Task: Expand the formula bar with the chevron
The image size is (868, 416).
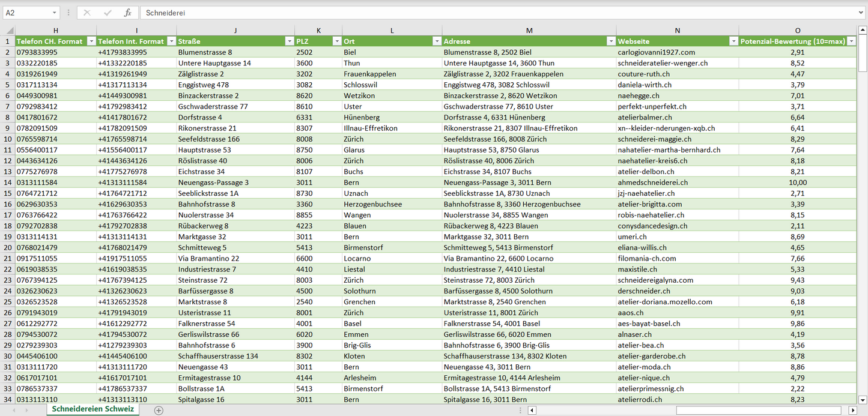Action: (x=861, y=13)
